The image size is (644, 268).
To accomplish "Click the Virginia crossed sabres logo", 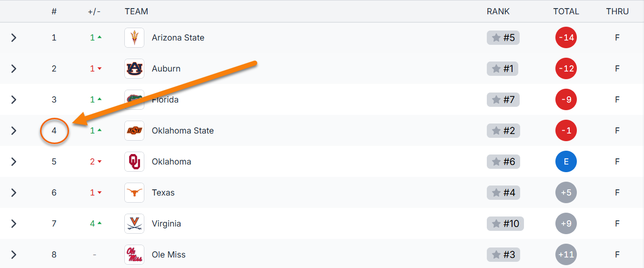I will pos(134,224).
